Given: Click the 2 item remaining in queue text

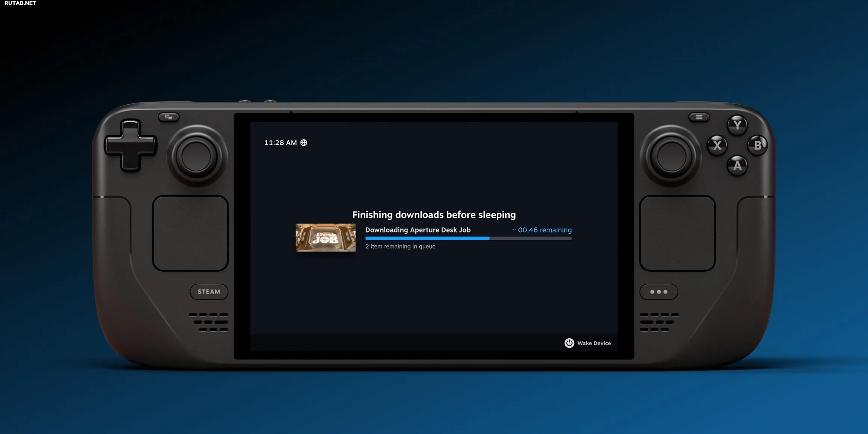Looking at the screenshot, I should pos(400,246).
